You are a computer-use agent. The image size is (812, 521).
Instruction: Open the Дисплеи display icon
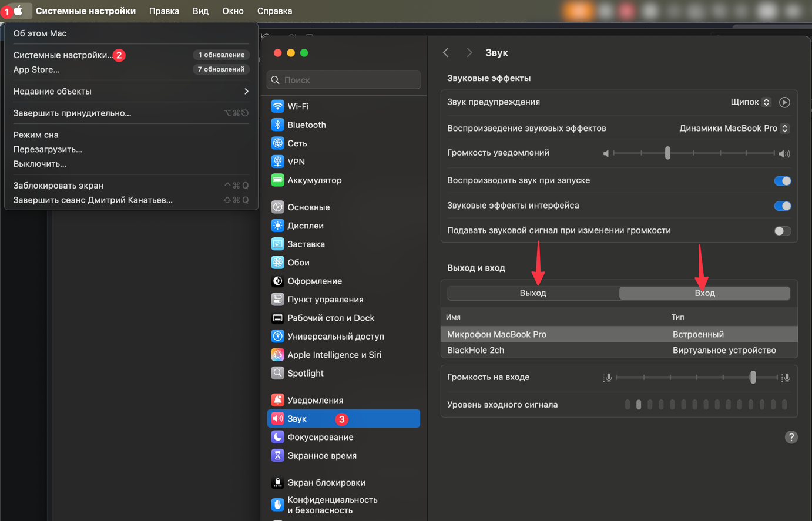(277, 226)
